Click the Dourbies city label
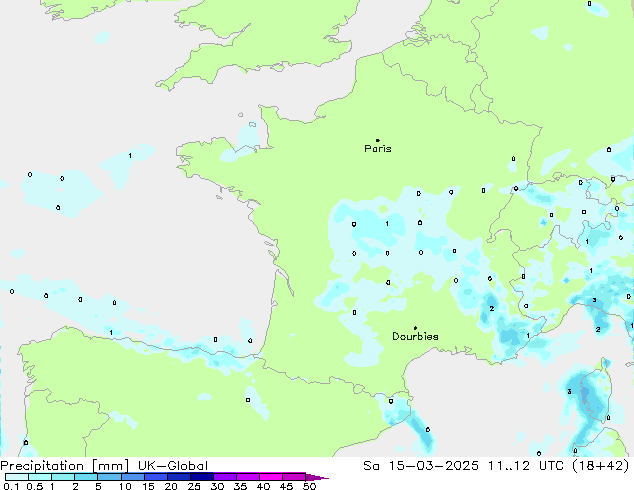Viewport: 634px width, 490px height. click(415, 336)
